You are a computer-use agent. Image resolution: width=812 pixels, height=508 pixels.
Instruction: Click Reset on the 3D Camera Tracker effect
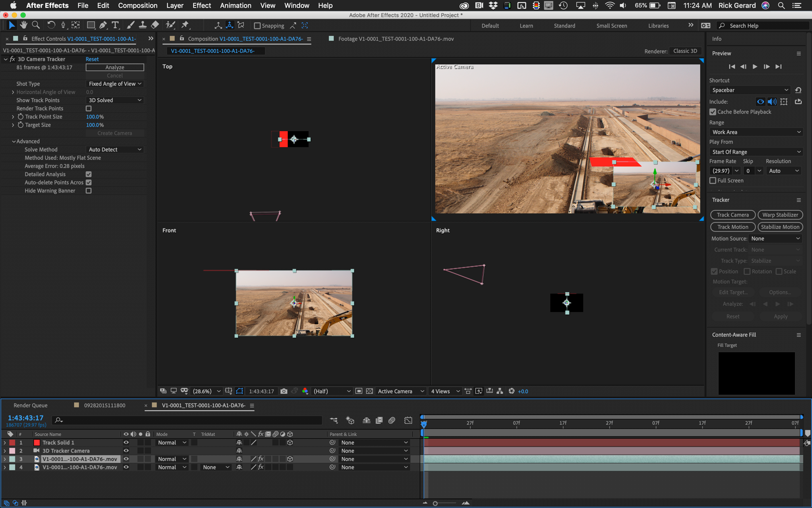(x=92, y=59)
